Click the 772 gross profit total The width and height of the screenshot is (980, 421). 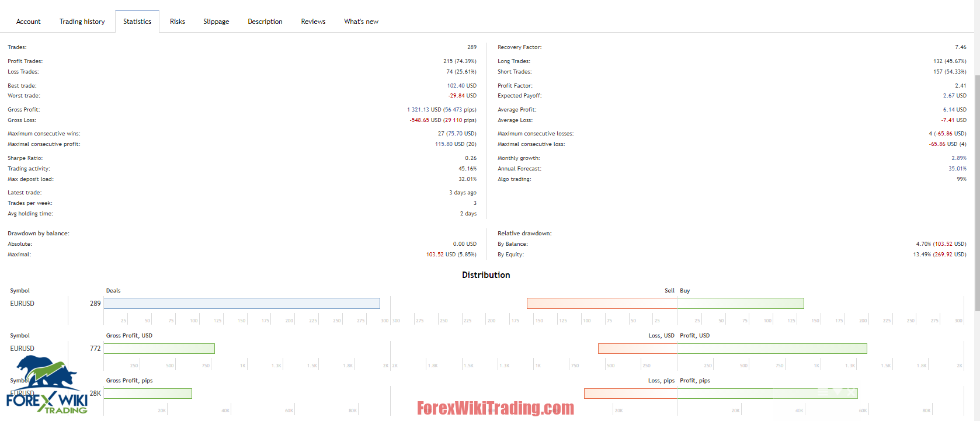[95, 349]
